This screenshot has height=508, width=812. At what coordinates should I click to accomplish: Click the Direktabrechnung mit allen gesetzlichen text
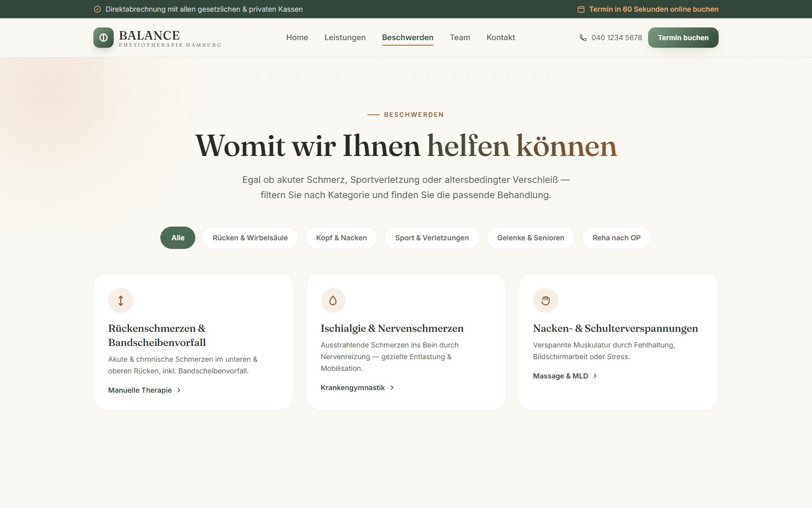tap(204, 9)
